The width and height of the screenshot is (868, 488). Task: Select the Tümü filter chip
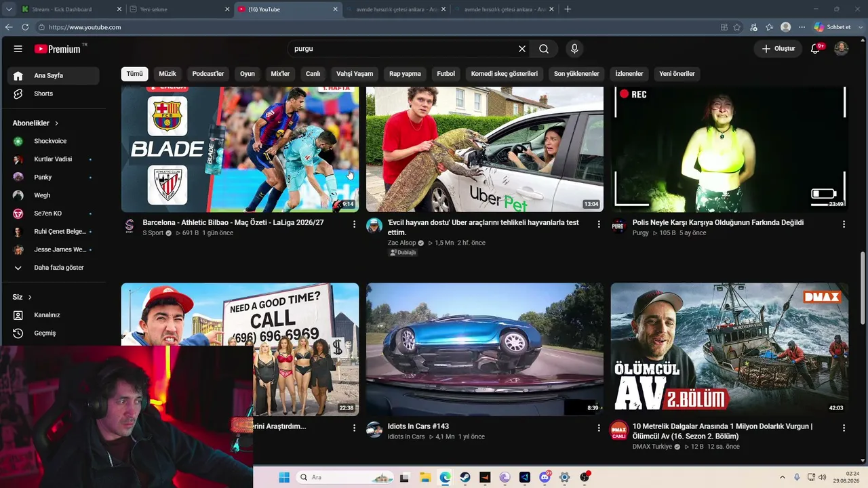coord(135,73)
